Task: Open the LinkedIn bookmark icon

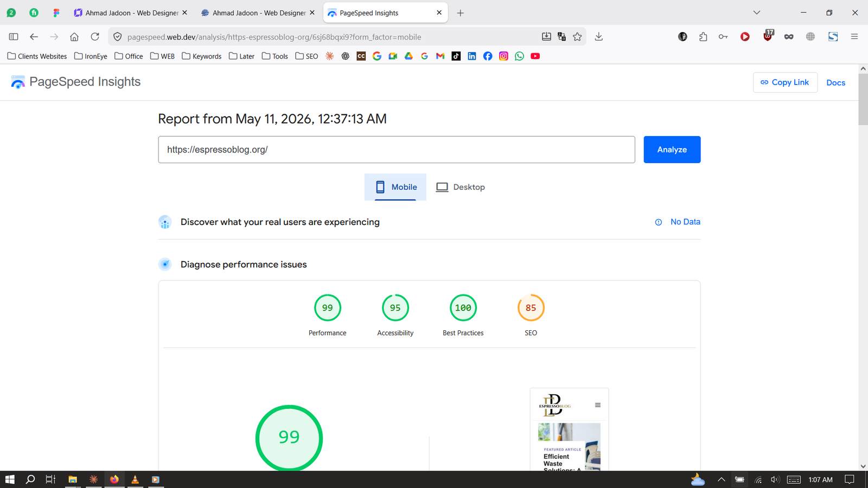Action: click(472, 56)
